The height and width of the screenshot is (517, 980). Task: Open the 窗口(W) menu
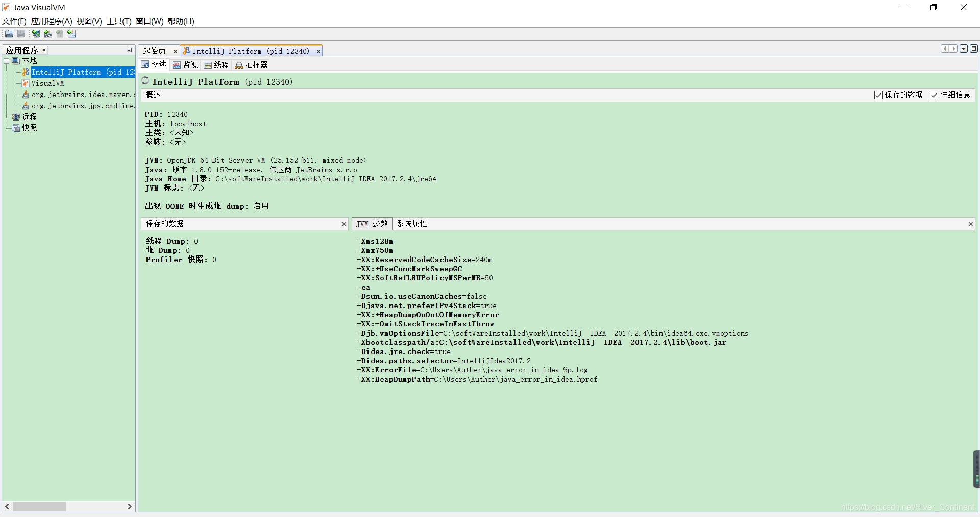point(150,21)
